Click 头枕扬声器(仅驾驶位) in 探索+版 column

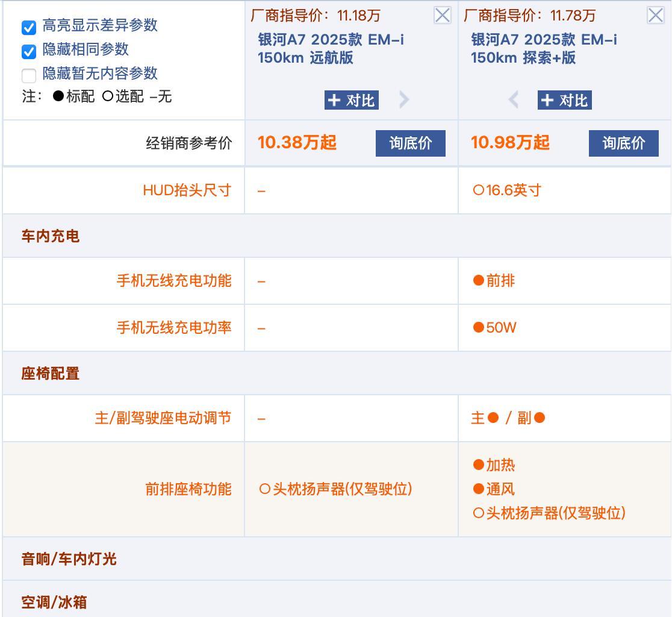point(549,513)
